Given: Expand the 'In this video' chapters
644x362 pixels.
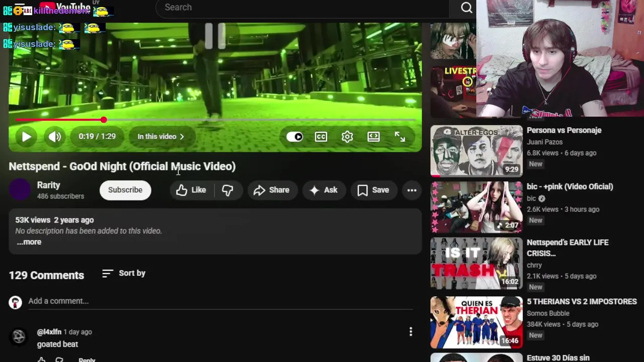Looking at the screenshot, I should pyautogui.click(x=161, y=136).
